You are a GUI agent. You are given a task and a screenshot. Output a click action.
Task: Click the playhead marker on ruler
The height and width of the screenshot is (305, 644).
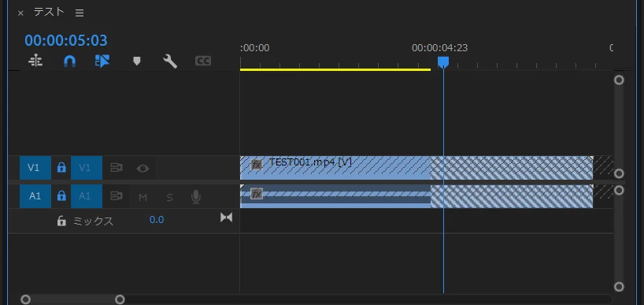(x=443, y=62)
